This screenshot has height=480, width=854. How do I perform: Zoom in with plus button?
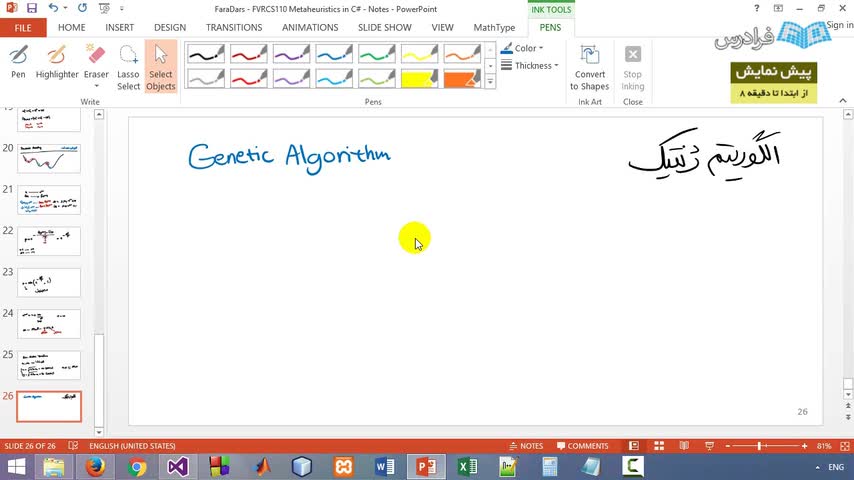click(804, 446)
